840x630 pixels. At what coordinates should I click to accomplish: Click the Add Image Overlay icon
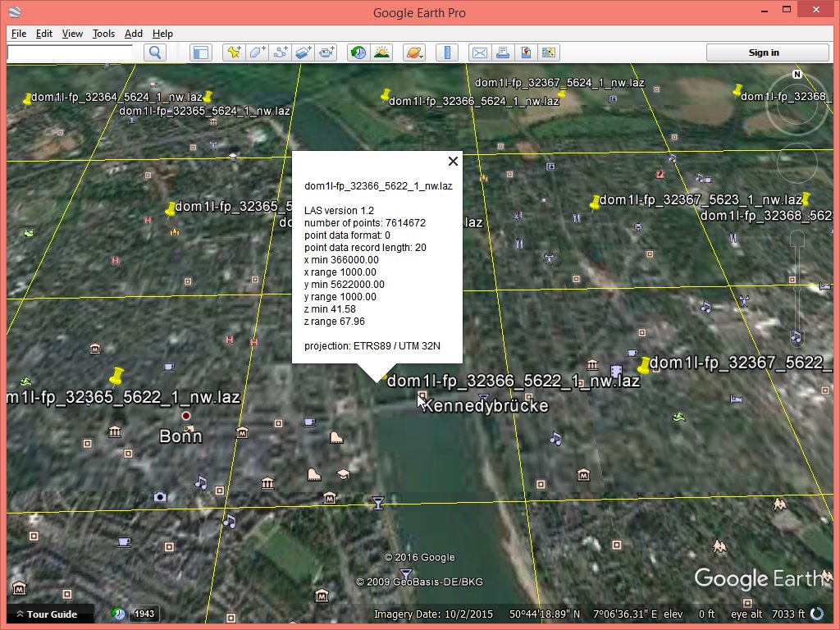[x=304, y=52]
